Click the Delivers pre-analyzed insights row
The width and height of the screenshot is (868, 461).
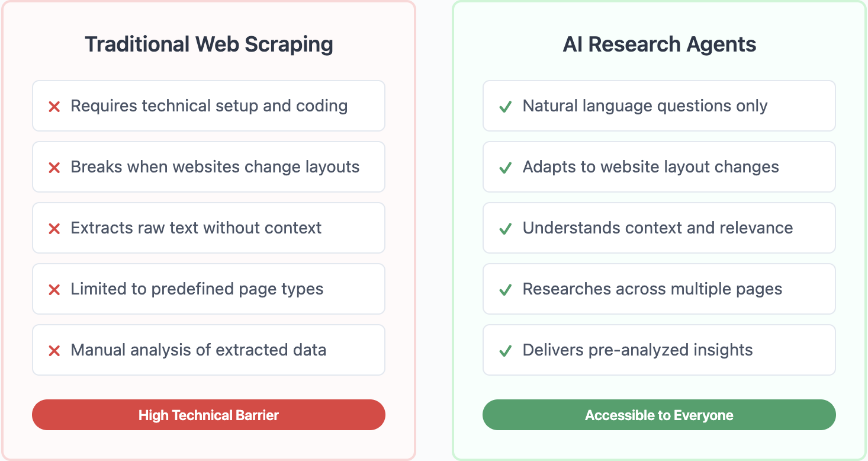[659, 350]
